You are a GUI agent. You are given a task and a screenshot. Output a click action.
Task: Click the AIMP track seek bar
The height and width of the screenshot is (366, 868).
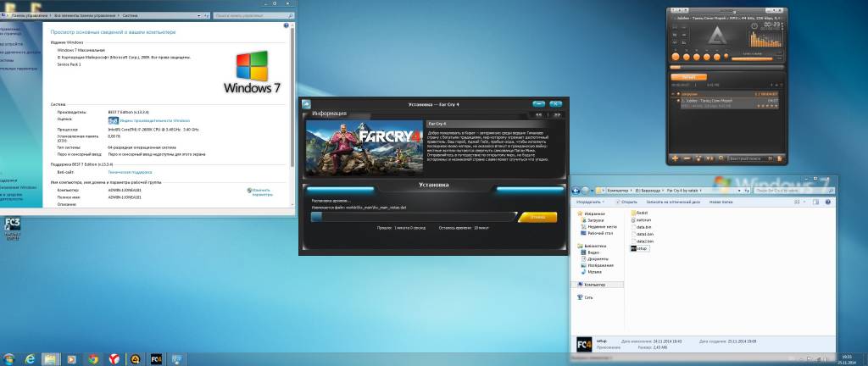(x=726, y=67)
